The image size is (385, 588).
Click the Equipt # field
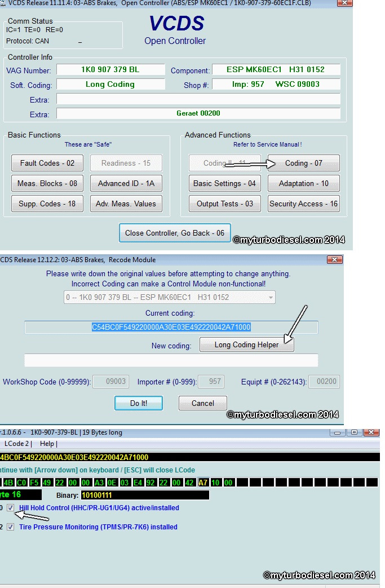(x=324, y=381)
